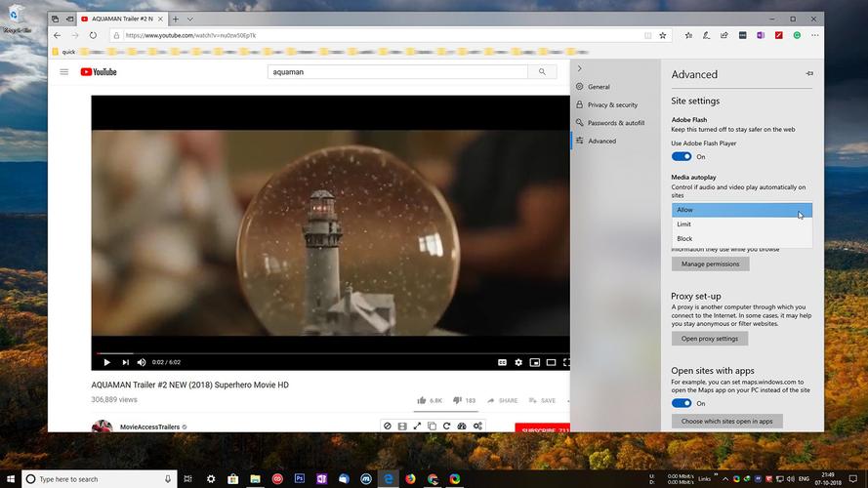Select the Advanced settings tab
Screen dimensions: 868x488
click(x=615, y=142)
